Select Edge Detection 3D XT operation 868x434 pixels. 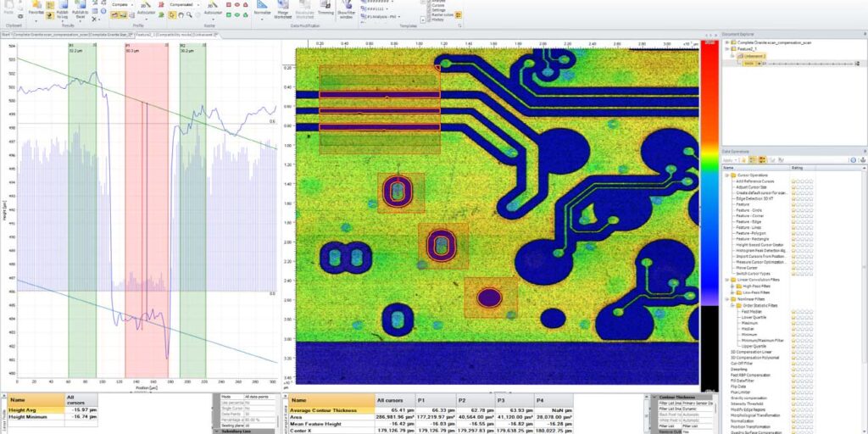754,198
